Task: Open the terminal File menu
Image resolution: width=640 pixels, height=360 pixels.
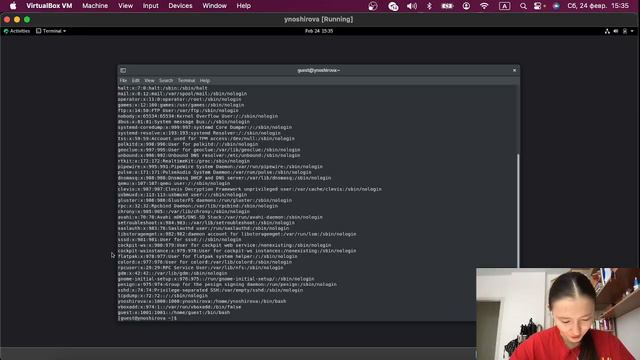Action: click(123, 81)
